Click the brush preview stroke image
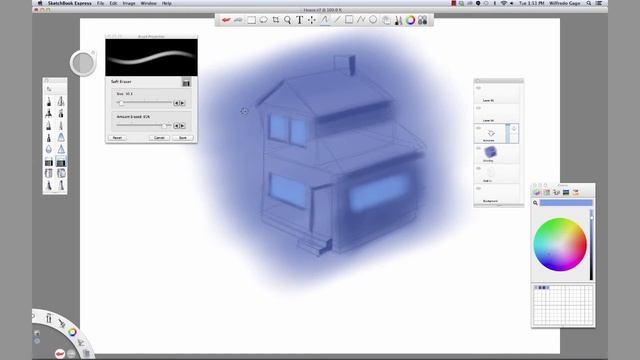Image resolution: width=640 pixels, height=360 pixels. [x=151, y=58]
